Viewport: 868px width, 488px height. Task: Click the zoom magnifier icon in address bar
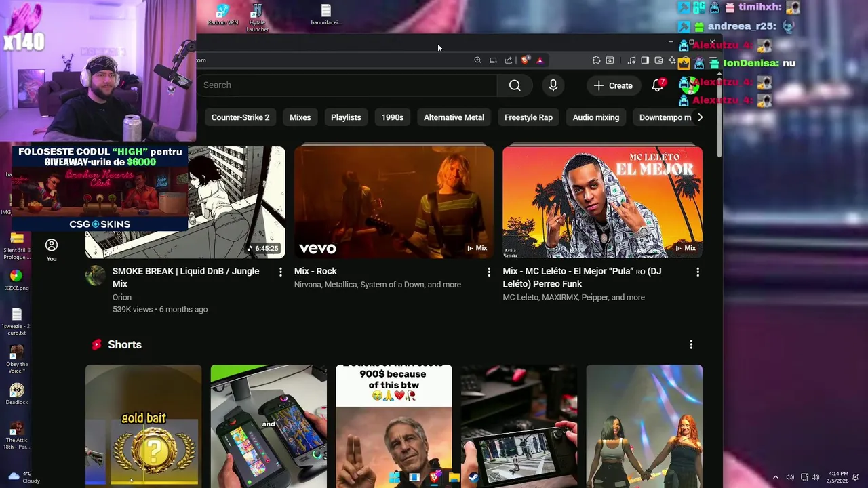(477, 60)
